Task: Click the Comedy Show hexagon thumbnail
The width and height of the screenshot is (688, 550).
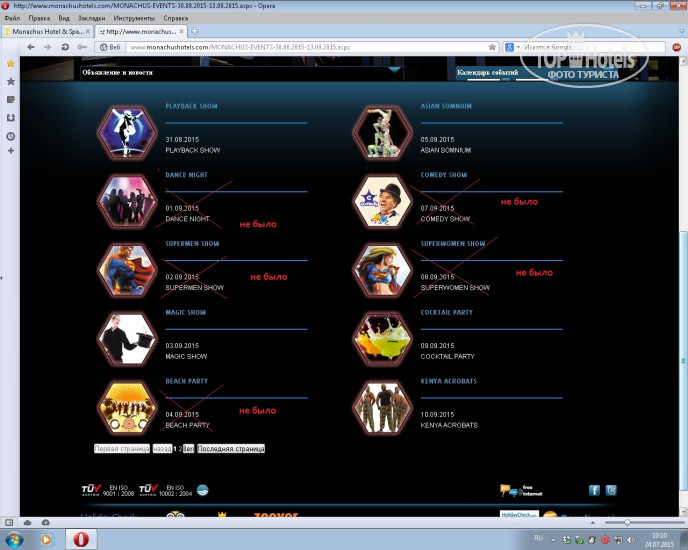Action: coord(383,201)
